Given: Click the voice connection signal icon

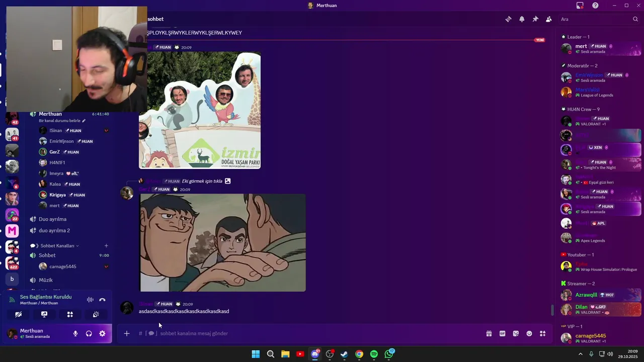Looking at the screenshot, I should 12,300.
